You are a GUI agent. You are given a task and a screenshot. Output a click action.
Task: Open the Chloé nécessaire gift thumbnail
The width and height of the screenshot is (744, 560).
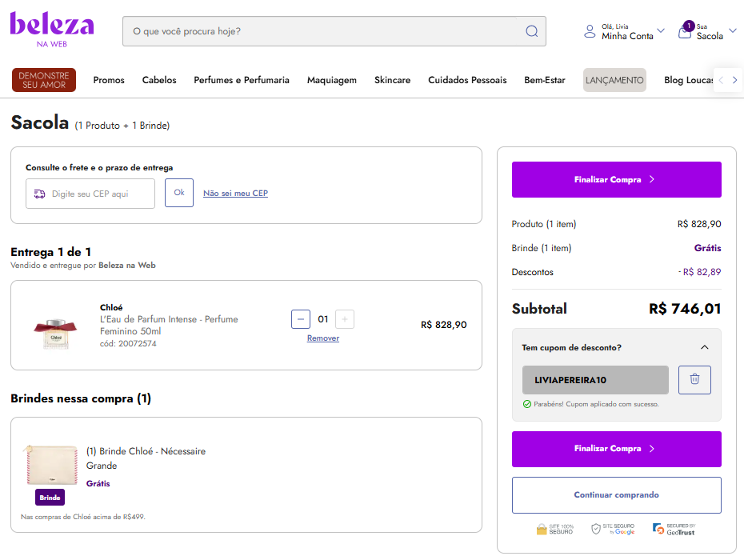pos(51,465)
